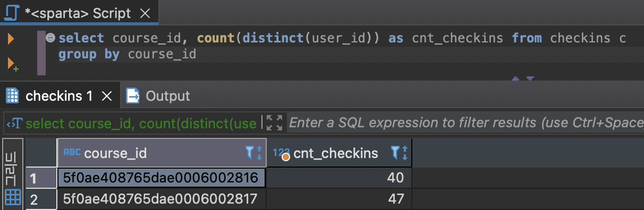
Task: Select the cnt_checkins value 47
Action: (x=339, y=199)
